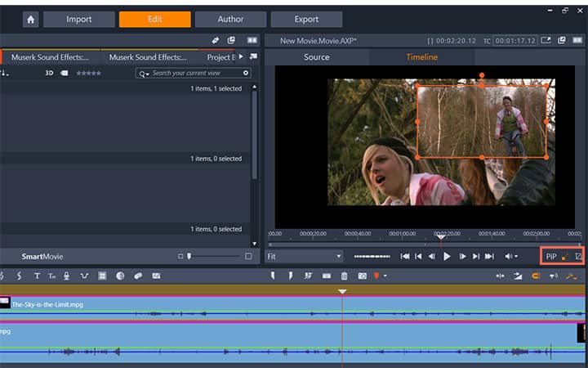Open the Project B library tab
The width and height of the screenshot is (588, 368).
click(x=220, y=57)
